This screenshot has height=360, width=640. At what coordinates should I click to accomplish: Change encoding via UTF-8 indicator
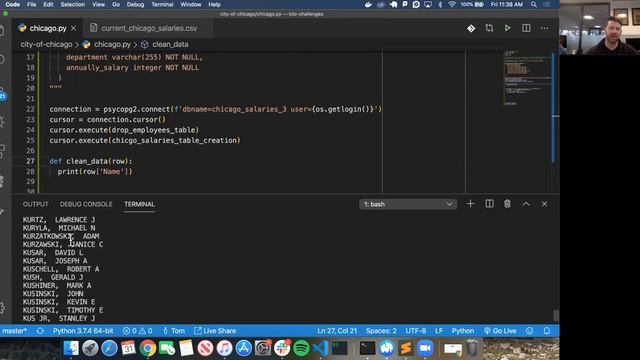[x=416, y=331]
